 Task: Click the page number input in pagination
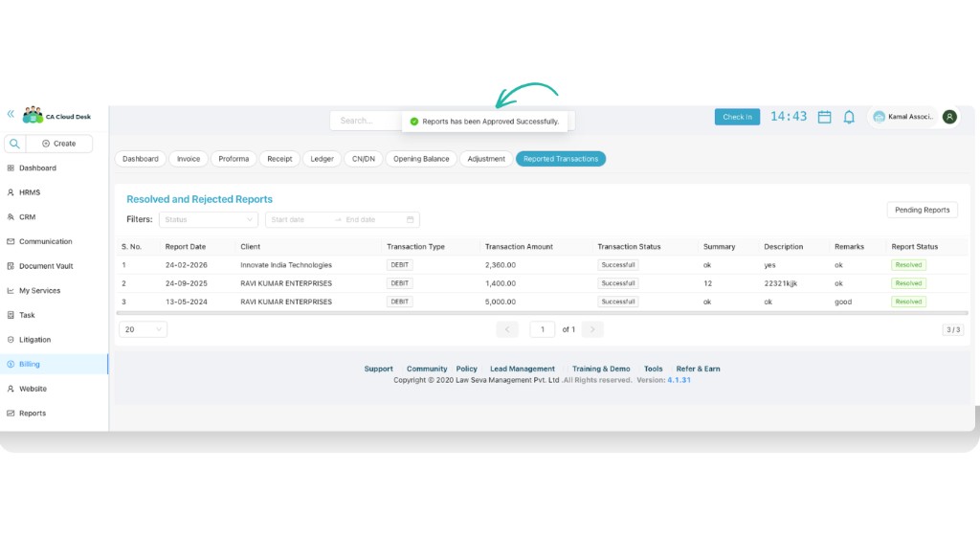pos(542,328)
